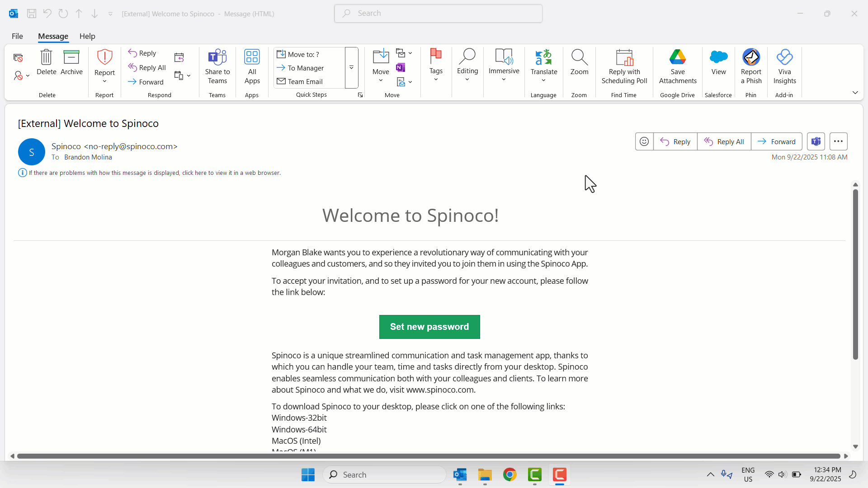868x488 pixels.
Task: Click the Report a Phish icon
Action: point(751,58)
